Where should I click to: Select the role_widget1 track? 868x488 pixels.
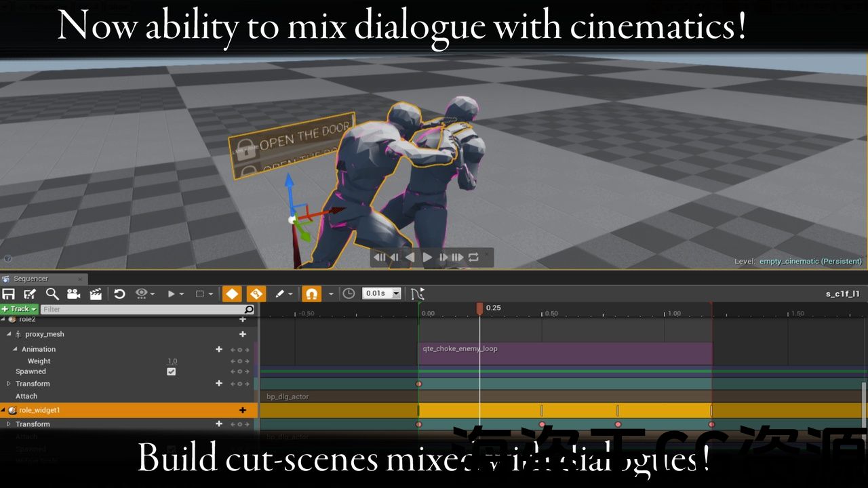point(39,410)
